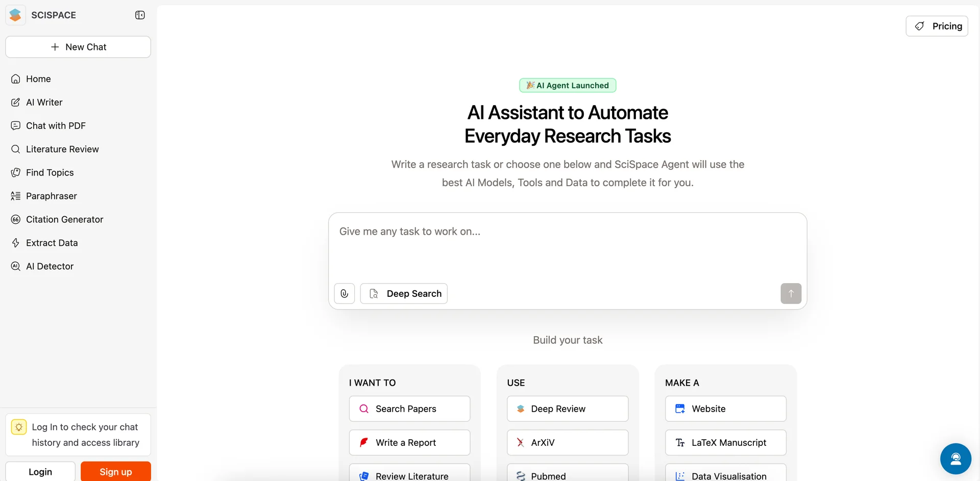This screenshot has height=481, width=980.
Task: Click the lightbulb tip icon
Action: 19,427
